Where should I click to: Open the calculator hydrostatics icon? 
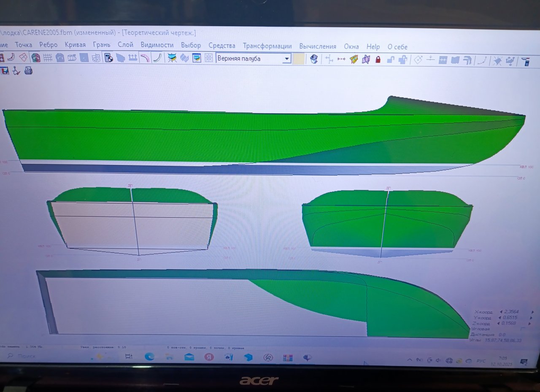tap(108, 58)
